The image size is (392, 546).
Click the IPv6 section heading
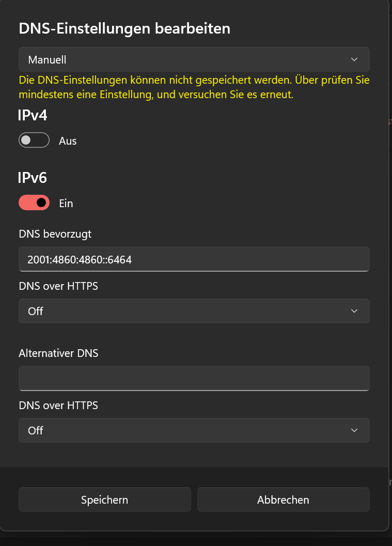coord(33,178)
